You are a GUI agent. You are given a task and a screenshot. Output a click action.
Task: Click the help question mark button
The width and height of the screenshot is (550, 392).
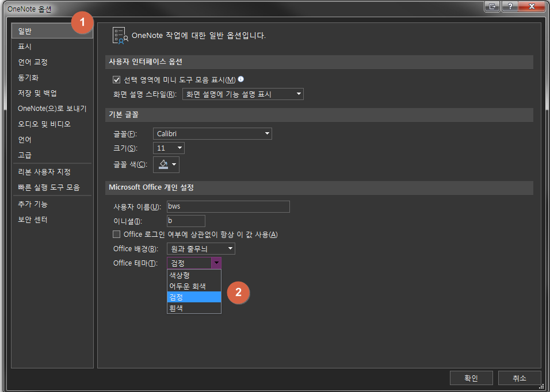point(510,6)
